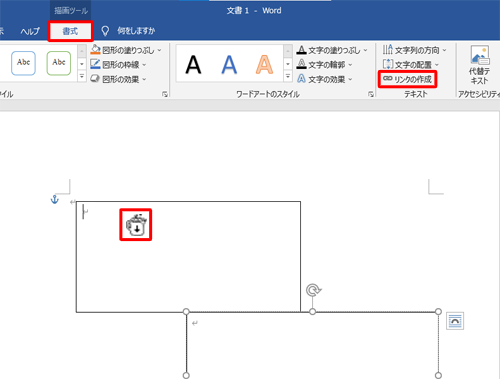
Task: Click the top-left sizing handle of selected box
Action: [x=186, y=312]
